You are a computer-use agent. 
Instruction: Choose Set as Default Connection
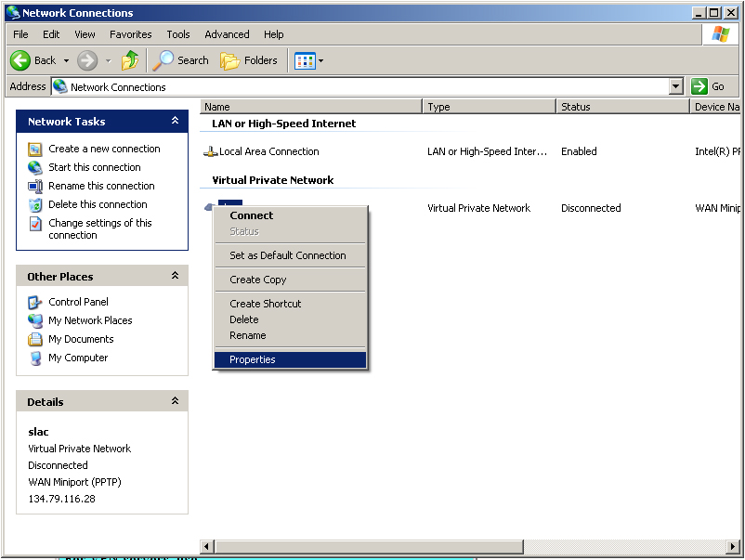point(291,255)
